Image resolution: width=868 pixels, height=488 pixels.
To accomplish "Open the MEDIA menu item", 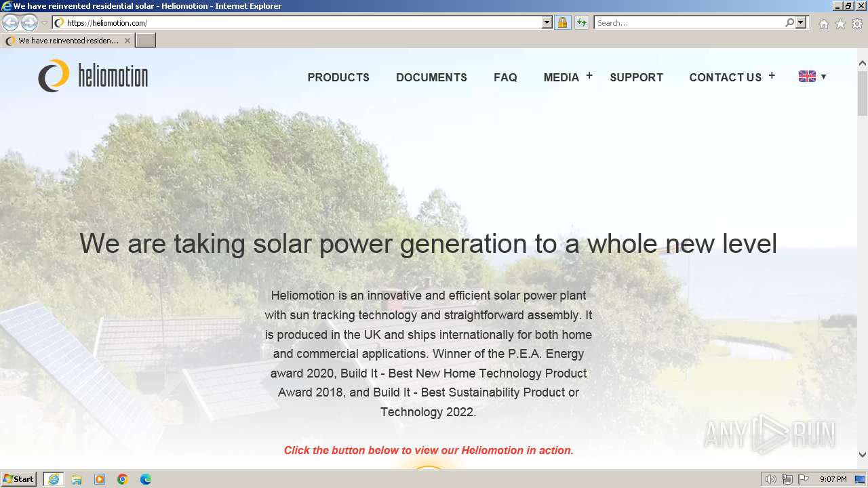I will (561, 77).
